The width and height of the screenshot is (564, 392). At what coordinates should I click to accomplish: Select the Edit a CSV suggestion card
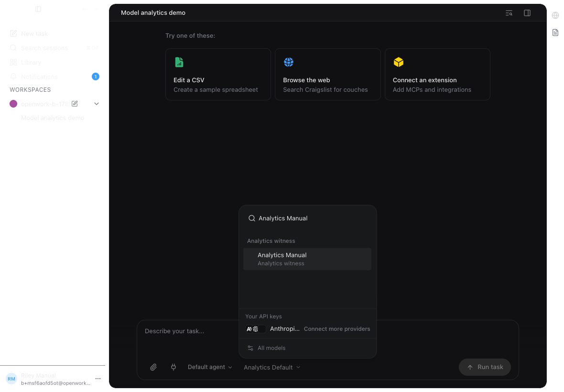(218, 75)
